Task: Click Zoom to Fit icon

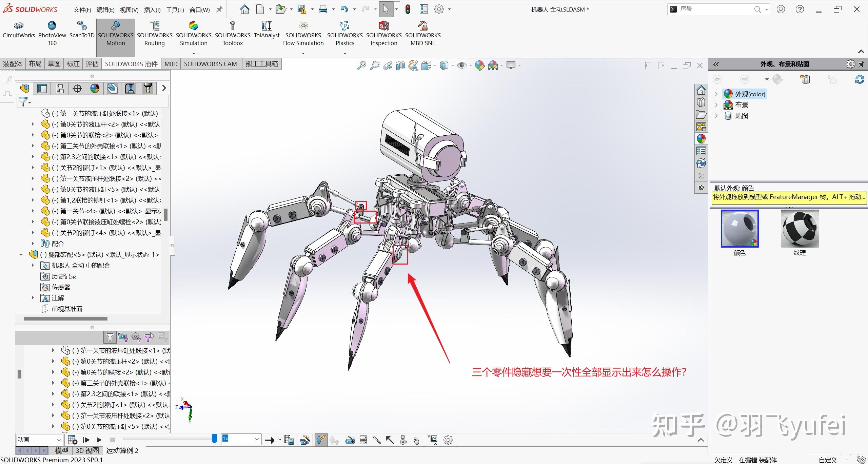Action: (x=362, y=65)
